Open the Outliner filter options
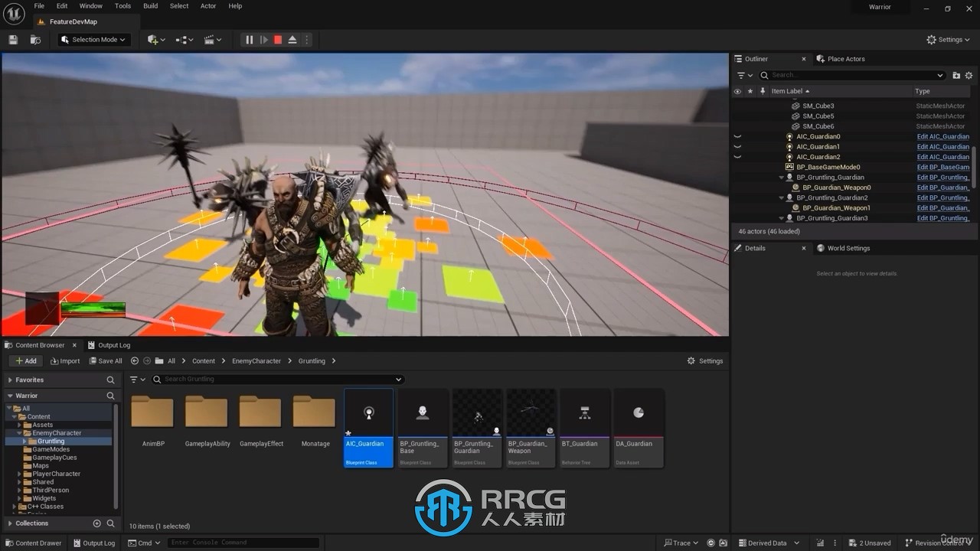Viewport: 980px width, 551px height. [744, 75]
